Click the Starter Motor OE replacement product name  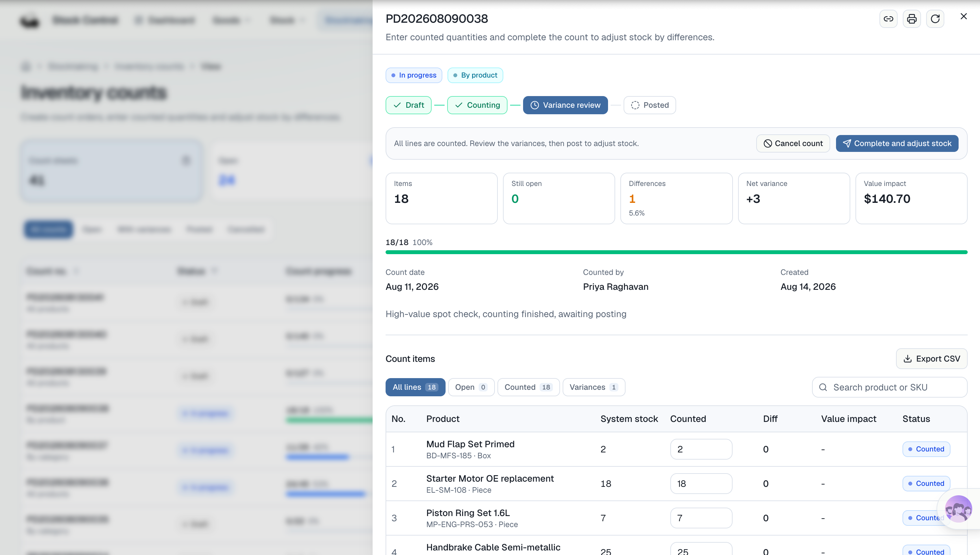[x=490, y=479]
